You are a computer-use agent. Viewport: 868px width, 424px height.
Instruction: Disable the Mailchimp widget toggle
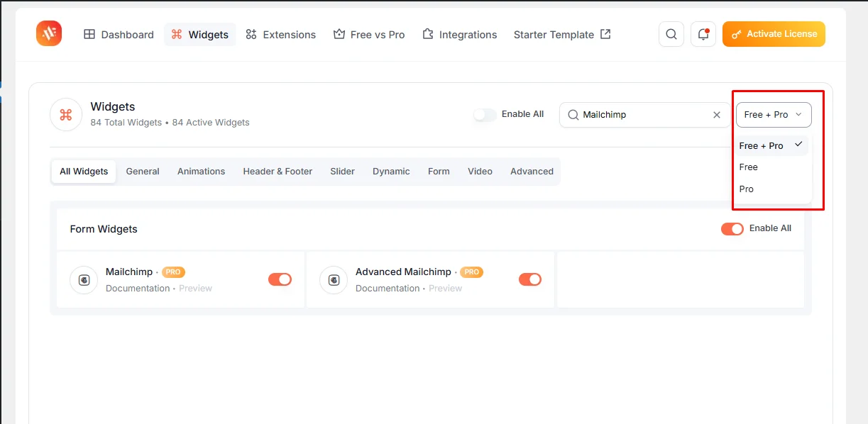pyautogui.click(x=280, y=279)
